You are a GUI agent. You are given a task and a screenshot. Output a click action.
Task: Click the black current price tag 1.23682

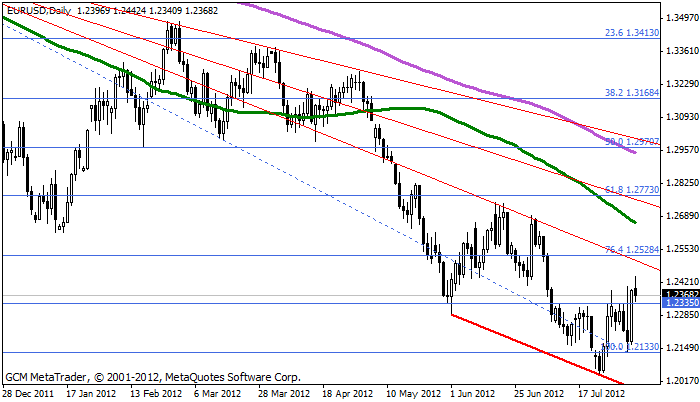(681, 294)
